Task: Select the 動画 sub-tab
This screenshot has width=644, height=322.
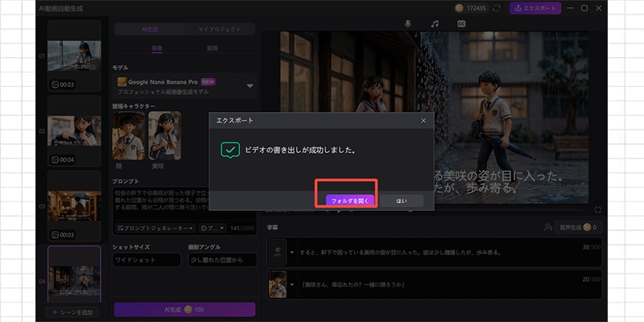Action: [x=213, y=48]
